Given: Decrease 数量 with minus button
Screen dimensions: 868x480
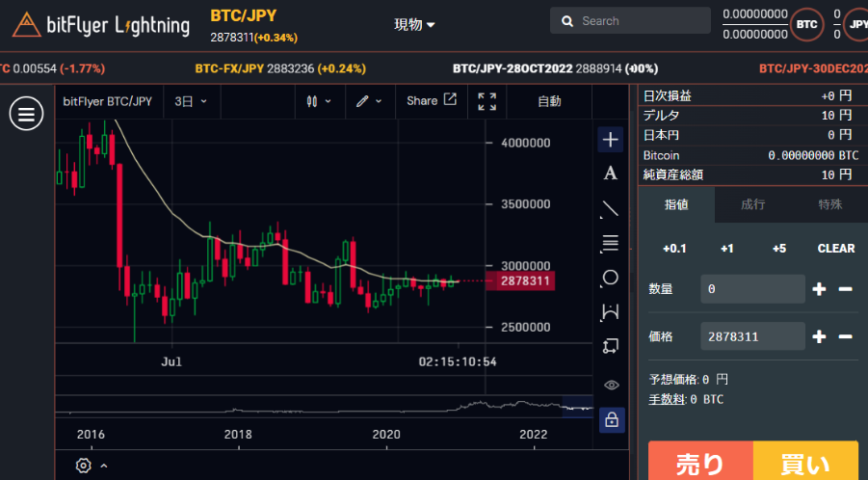Looking at the screenshot, I should (x=845, y=289).
